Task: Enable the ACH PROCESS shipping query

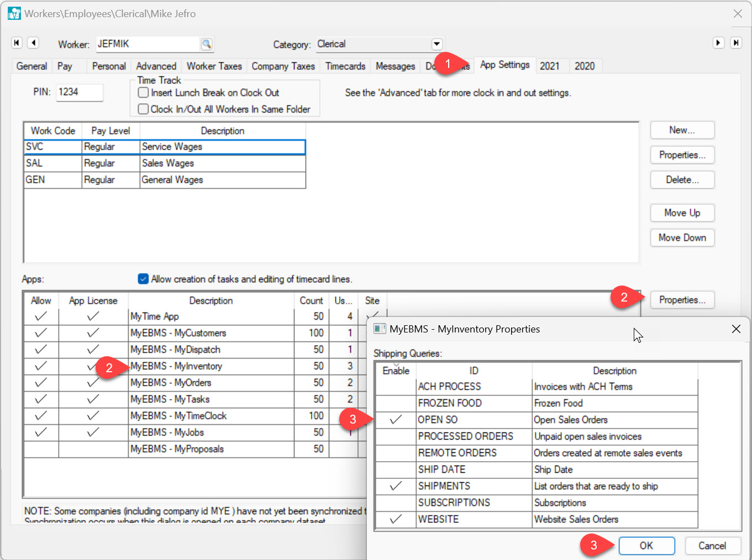Action: click(x=396, y=387)
